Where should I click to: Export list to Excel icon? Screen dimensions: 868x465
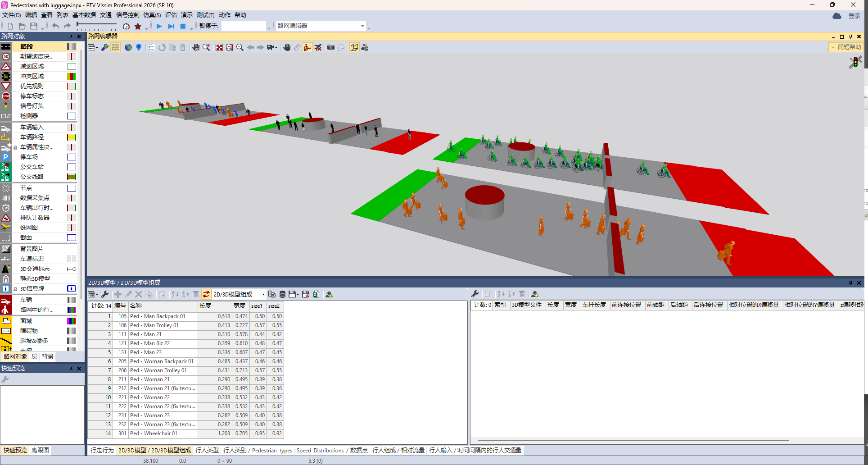coord(316,294)
